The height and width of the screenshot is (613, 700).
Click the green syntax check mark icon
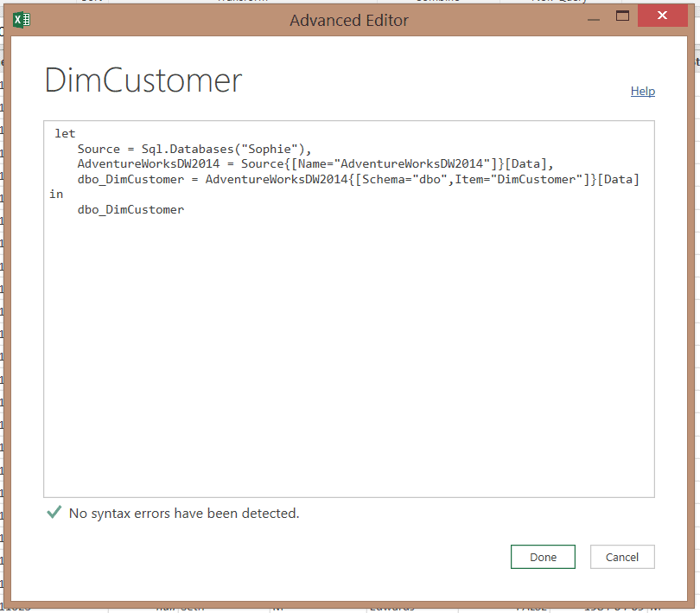(54, 513)
